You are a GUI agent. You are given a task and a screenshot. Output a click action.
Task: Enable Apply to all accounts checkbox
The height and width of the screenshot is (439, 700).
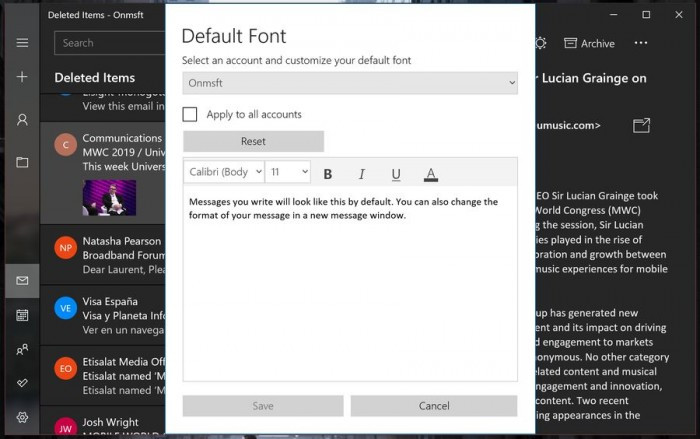click(190, 114)
